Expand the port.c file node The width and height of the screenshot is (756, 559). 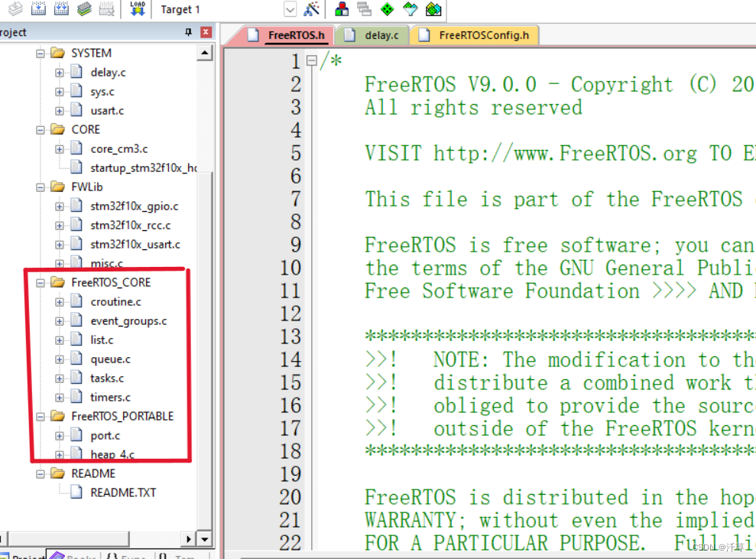pyautogui.click(x=60, y=436)
